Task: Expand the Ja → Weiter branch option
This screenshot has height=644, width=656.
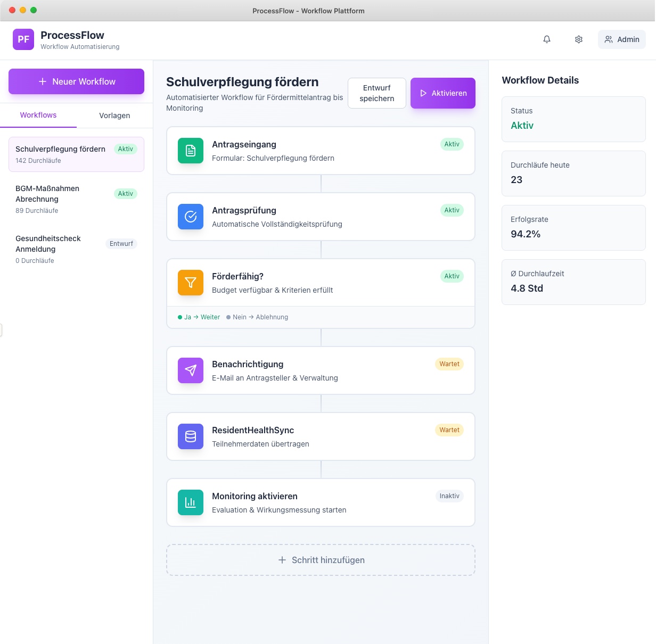Action: coord(199,317)
